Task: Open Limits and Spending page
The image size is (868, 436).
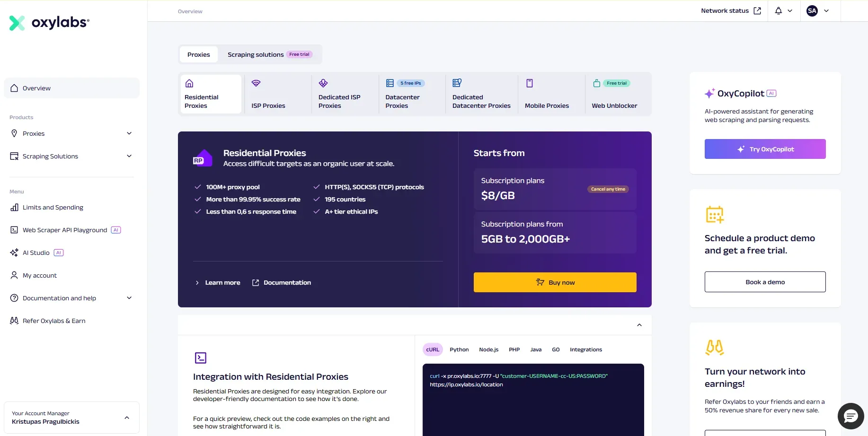Action: tap(53, 207)
